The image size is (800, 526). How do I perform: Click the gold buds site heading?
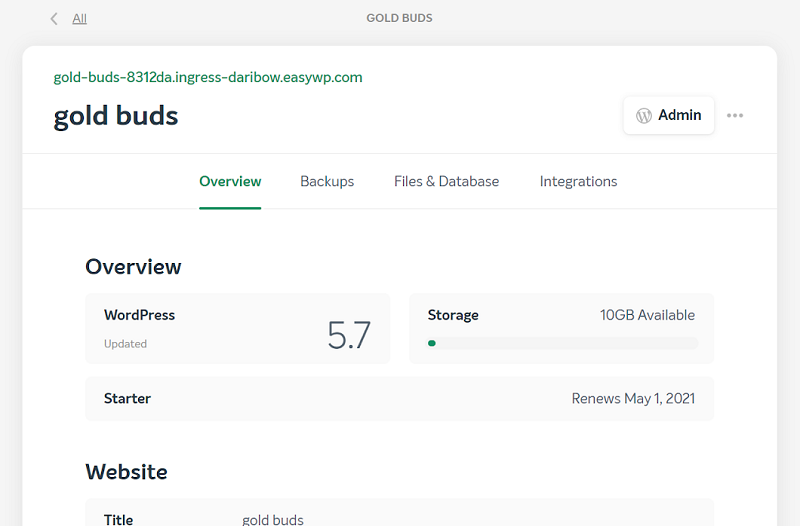tap(116, 116)
